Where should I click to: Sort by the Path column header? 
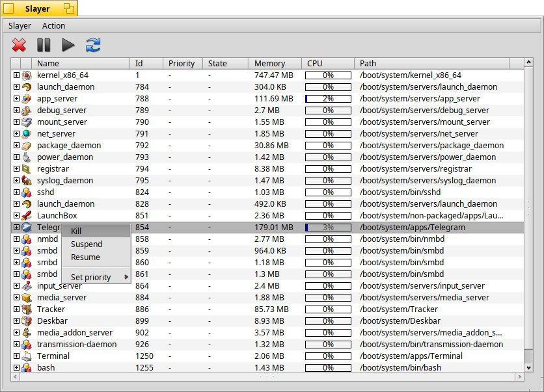432,64
